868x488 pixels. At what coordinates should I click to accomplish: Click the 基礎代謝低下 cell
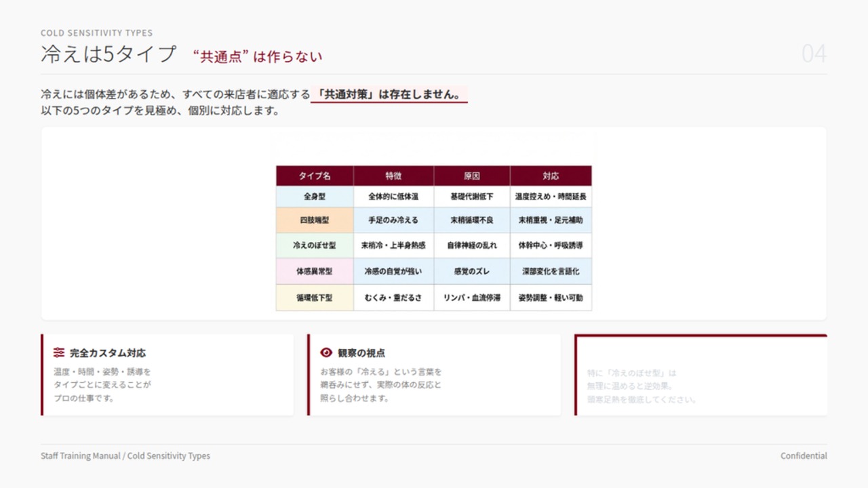pyautogui.click(x=472, y=197)
